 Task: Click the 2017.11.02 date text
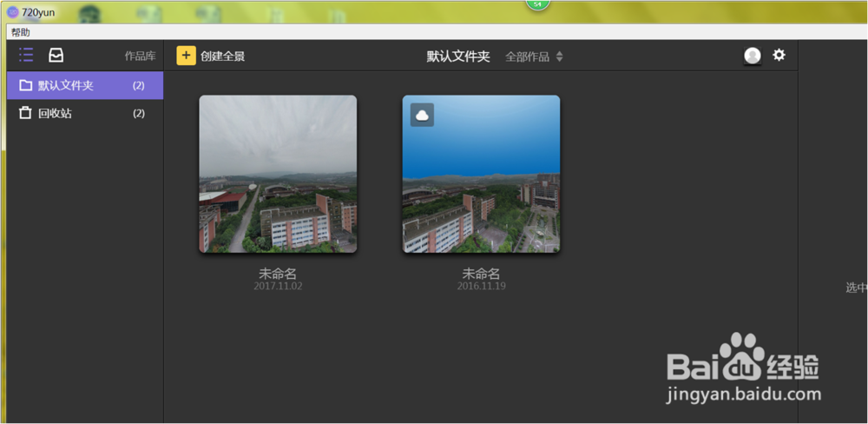point(278,287)
